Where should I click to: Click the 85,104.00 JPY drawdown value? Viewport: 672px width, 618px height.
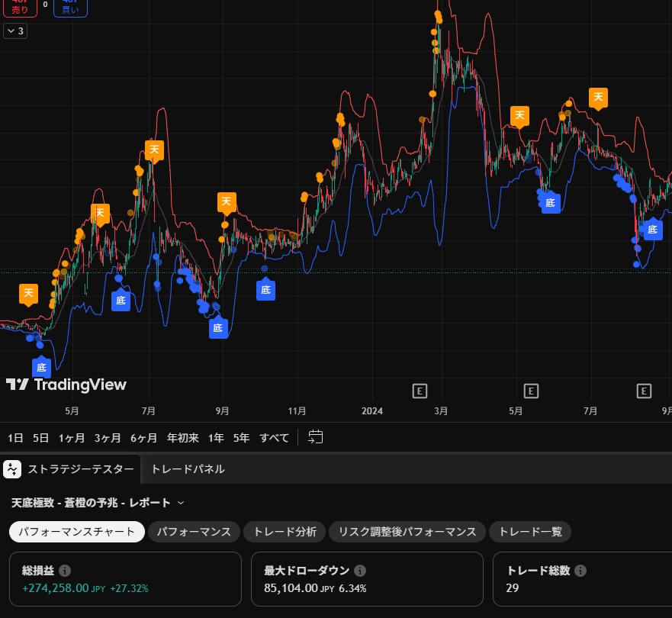[299, 588]
